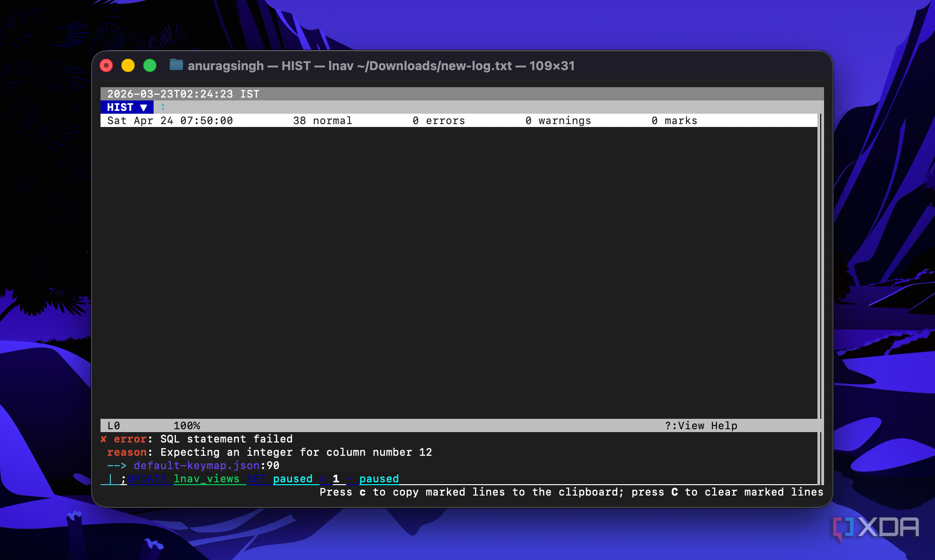Click the SQL statement failed error text
Screen dimensions: 935x560
coord(226,439)
